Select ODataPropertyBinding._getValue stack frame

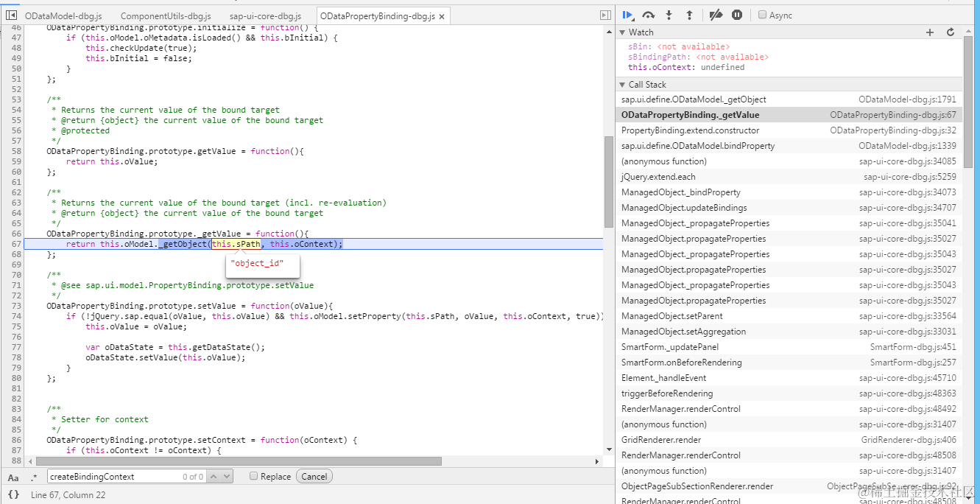[789, 115]
